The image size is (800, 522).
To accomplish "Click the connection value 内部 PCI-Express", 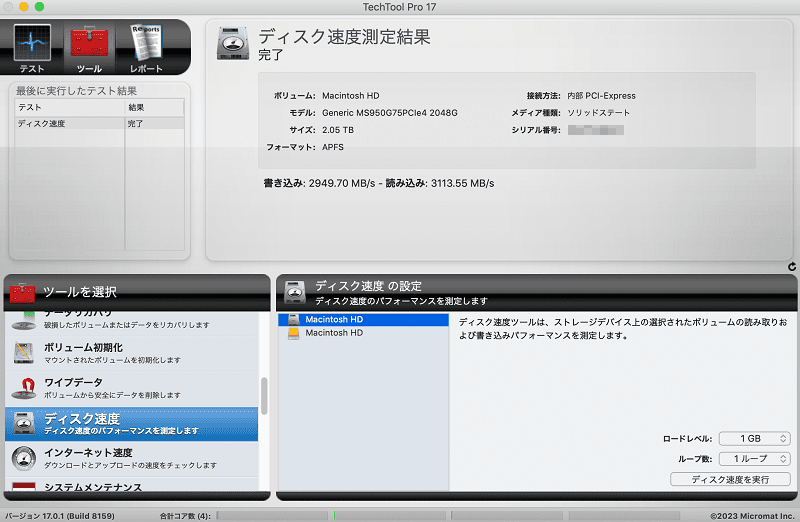I will pyautogui.click(x=602, y=95).
